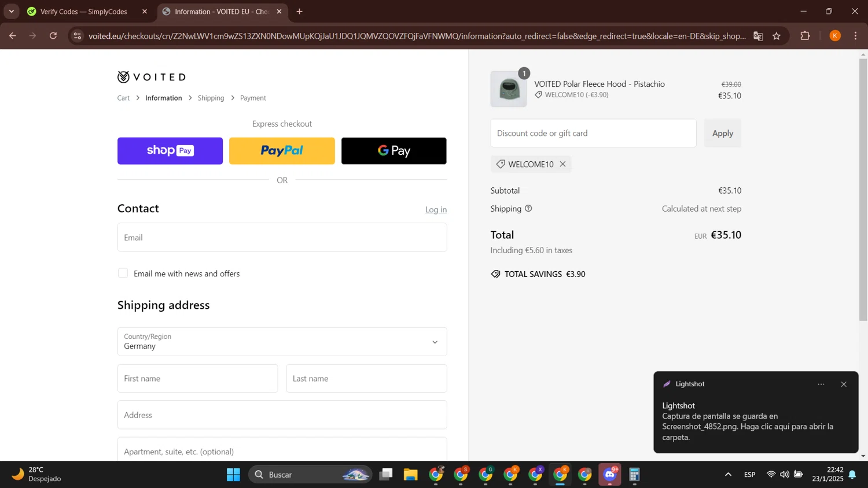
Task: Open the weather widget showing 28°C
Action: click(37, 475)
